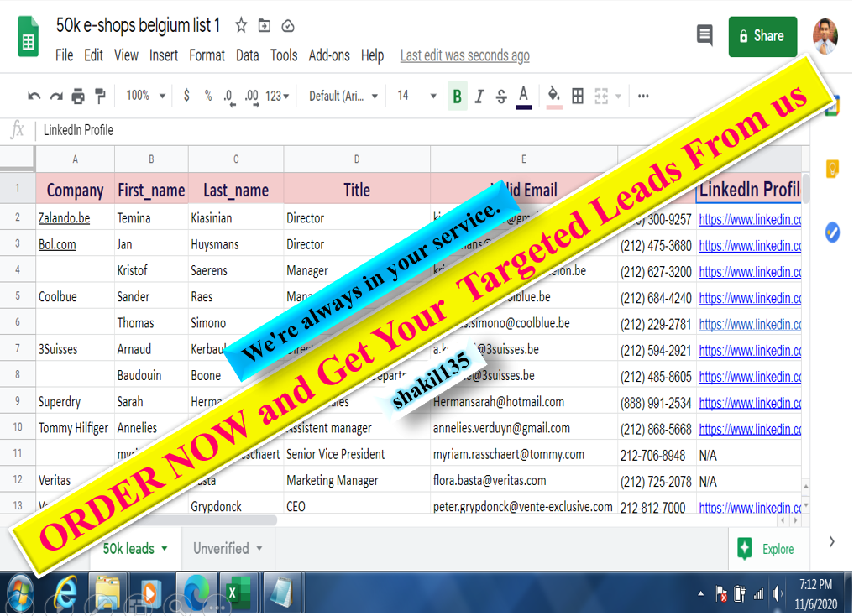This screenshot has width=859, height=616.
Task: Open the 123 number formats dropdown
Action: pyautogui.click(x=277, y=97)
